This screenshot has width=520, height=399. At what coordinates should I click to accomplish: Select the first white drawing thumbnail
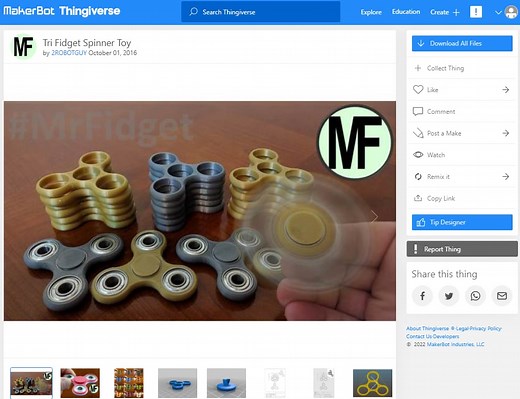point(275,383)
